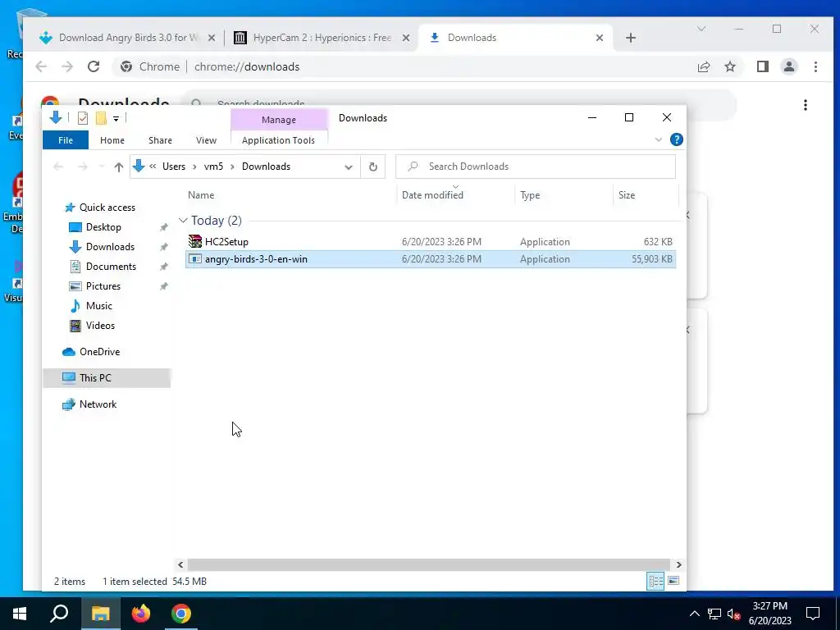Click Chrome share page icon
This screenshot has height=630, width=840.
[x=704, y=67]
